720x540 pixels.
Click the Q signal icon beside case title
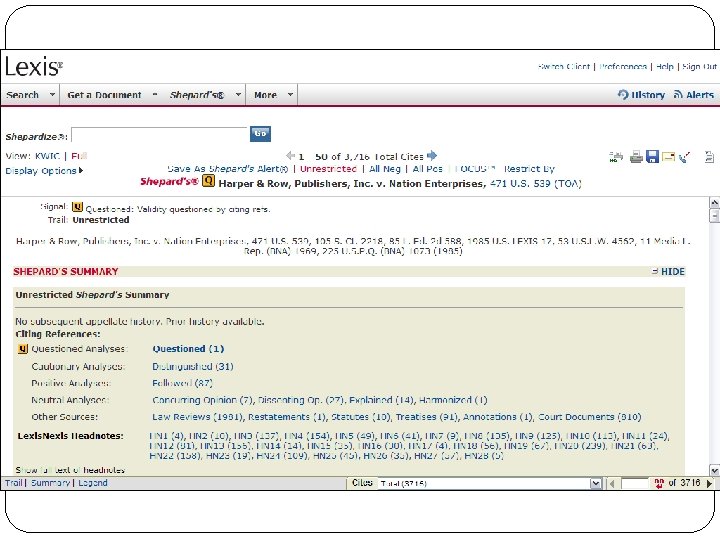pos(208,181)
